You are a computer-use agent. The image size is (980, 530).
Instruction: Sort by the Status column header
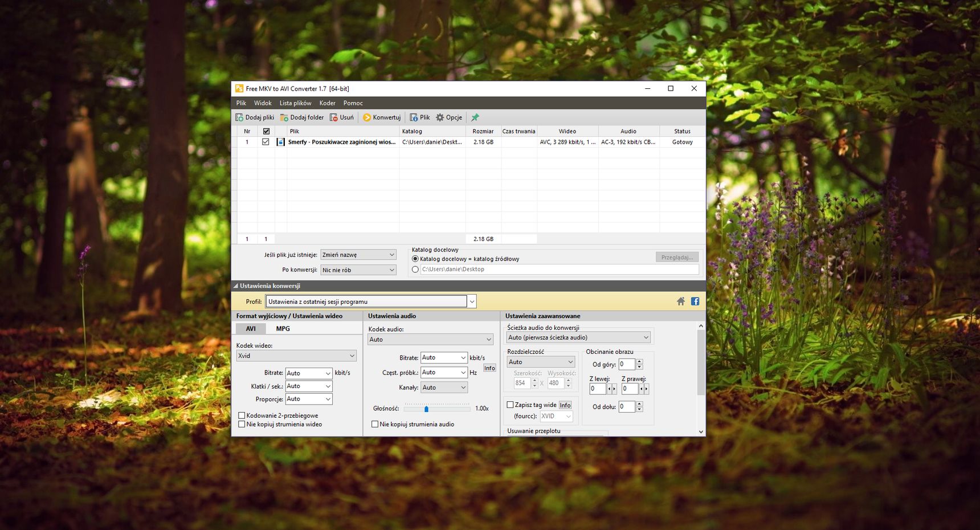(x=682, y=131)
